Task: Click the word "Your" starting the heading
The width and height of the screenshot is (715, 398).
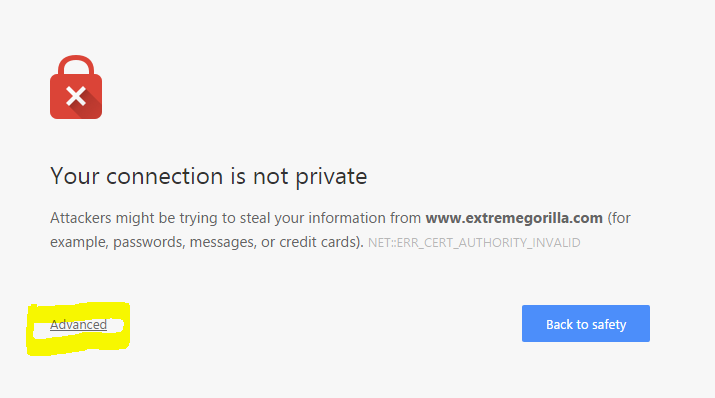Action: click(x=75, y=176)
